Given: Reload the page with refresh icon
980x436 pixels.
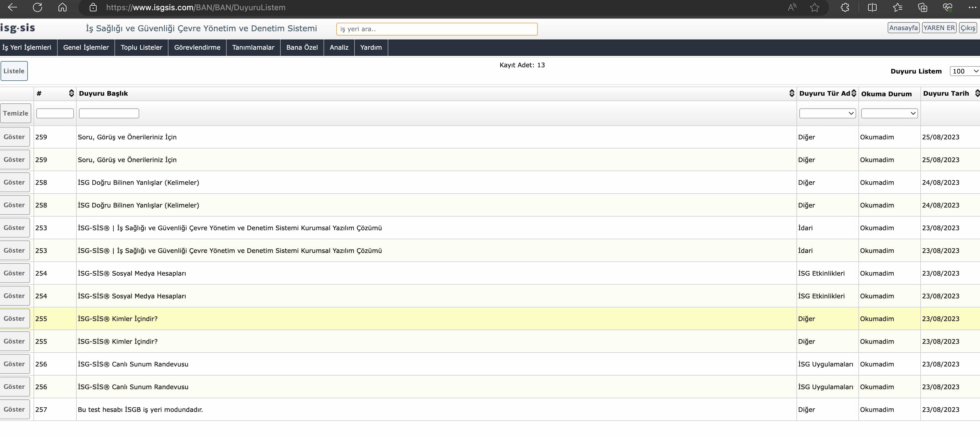Looking at the screenshot, I should coord(37,7).
